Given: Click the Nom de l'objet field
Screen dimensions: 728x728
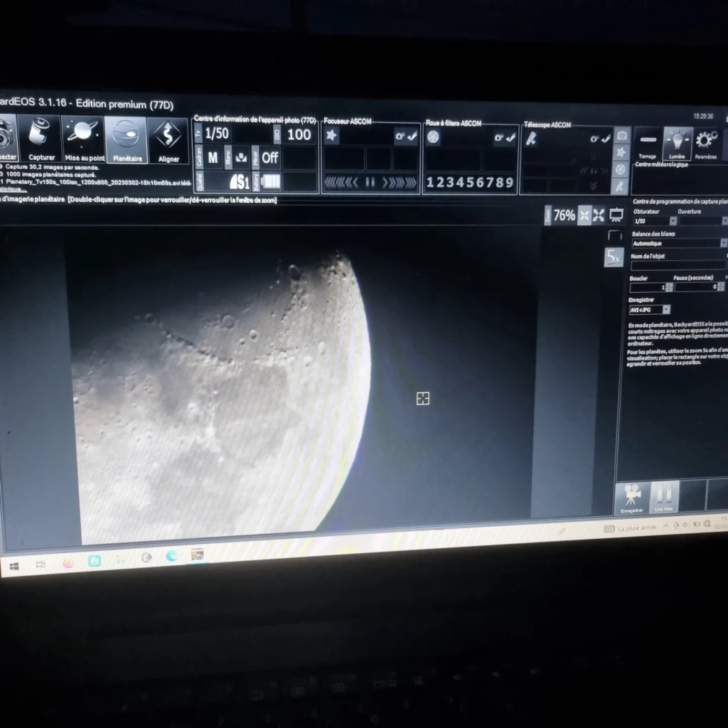Looking at the screenshot, I should (678, 265).
